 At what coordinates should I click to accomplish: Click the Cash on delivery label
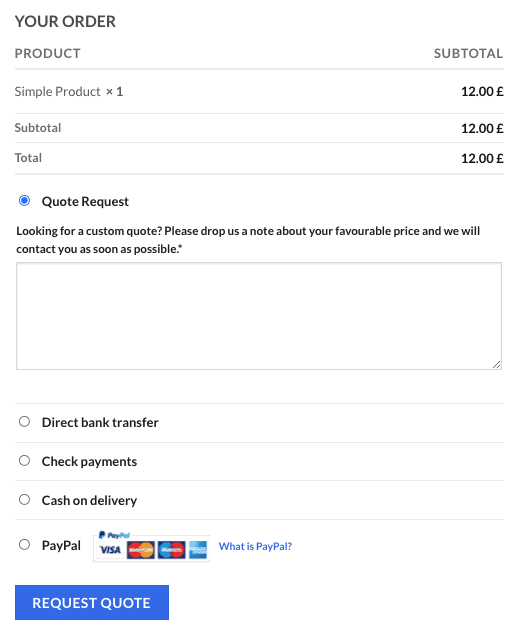click(x=89, y=501)
